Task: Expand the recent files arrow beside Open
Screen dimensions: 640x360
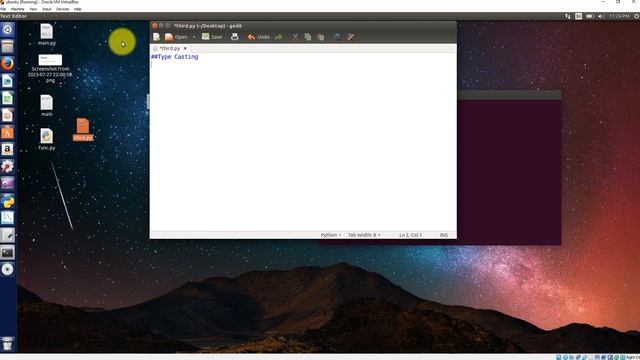Action: pos(194,37)
